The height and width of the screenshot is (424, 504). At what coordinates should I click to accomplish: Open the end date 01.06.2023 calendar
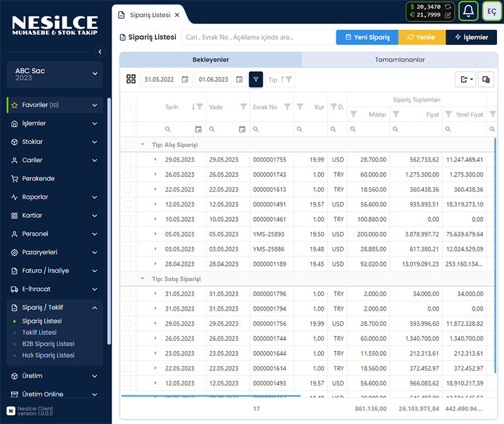pyautogui.click(x=239, y=79)
